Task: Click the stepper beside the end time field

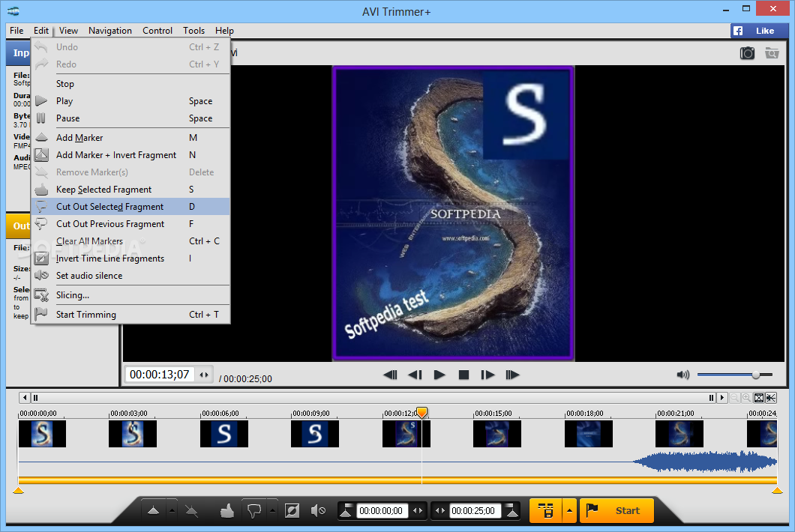Action: 440,511
